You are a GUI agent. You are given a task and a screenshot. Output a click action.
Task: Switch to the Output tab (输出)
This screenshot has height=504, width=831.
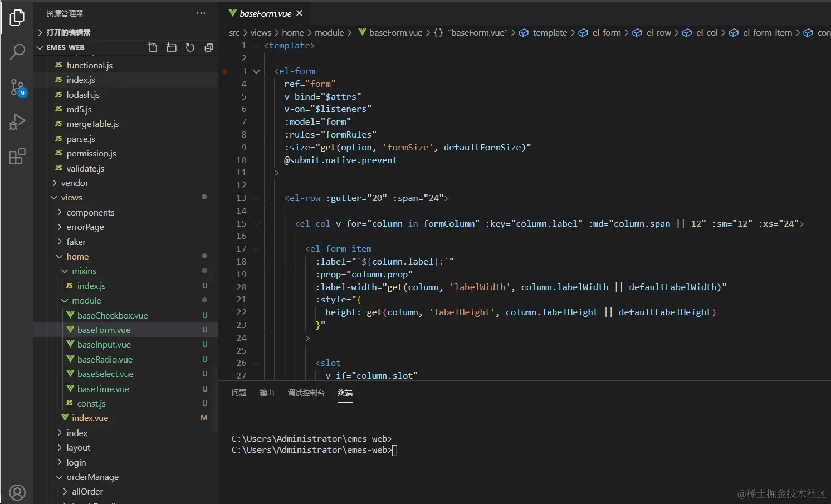(267, 393)
